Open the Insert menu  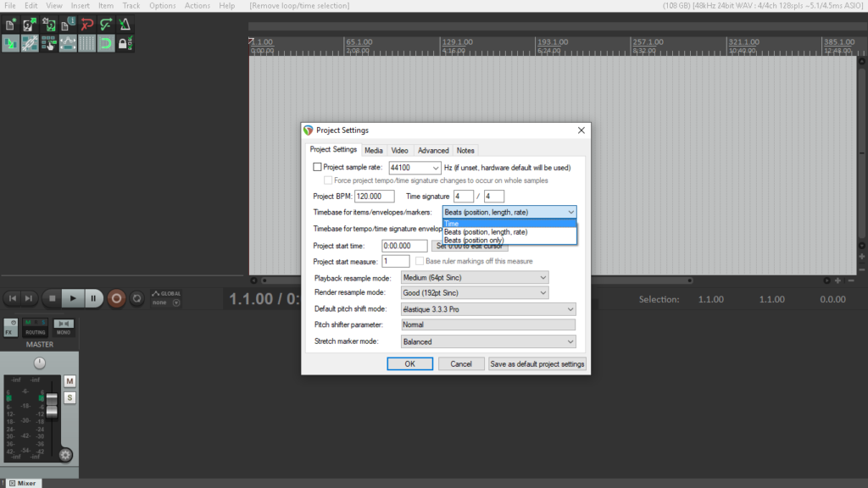[x=81, y=6]
